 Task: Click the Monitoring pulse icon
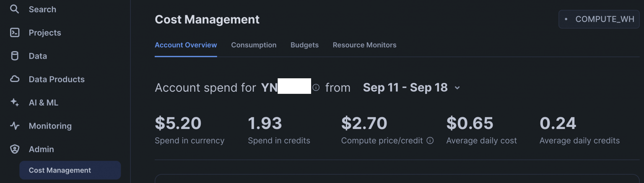(x=15, y=126)
